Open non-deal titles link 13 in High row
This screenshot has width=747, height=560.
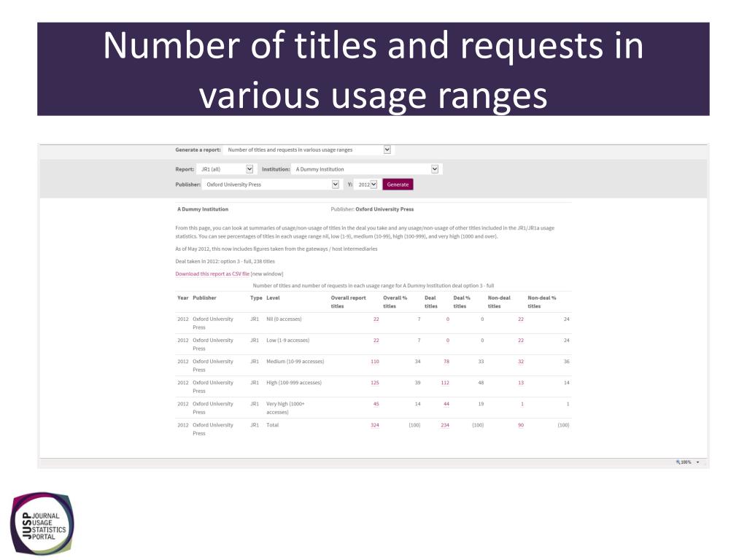click(521, 383)
